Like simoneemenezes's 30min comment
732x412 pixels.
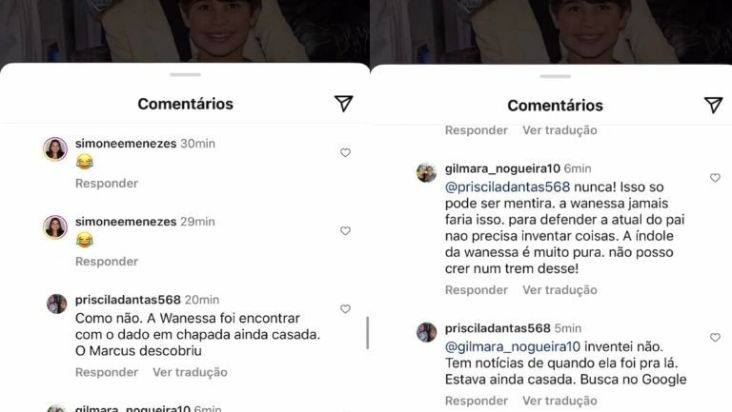pos(345,153)
